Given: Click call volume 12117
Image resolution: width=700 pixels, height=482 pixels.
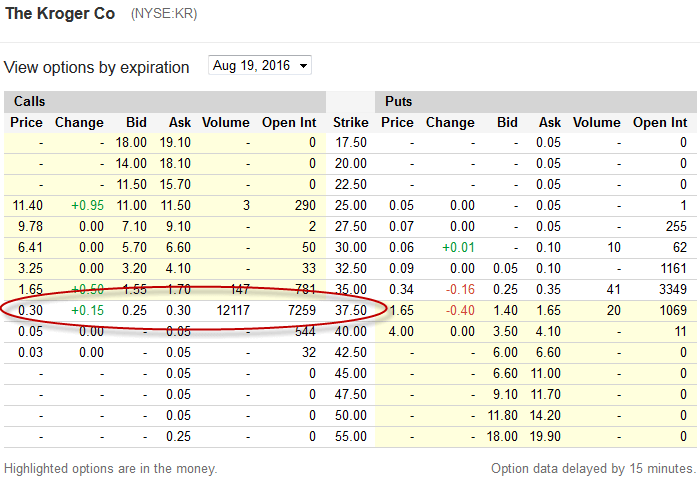Looking at the screenshot, I should [x=233, y=310].
